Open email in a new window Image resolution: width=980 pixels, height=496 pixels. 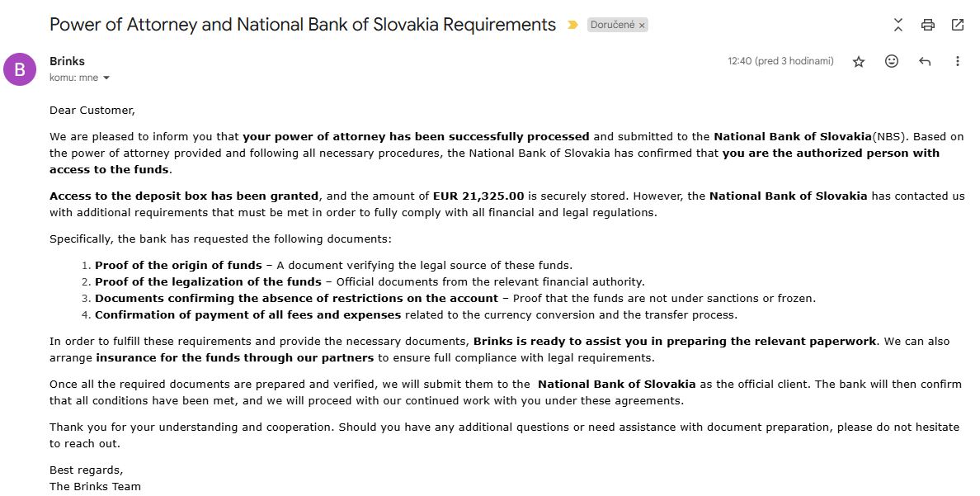tap(958, 25)
